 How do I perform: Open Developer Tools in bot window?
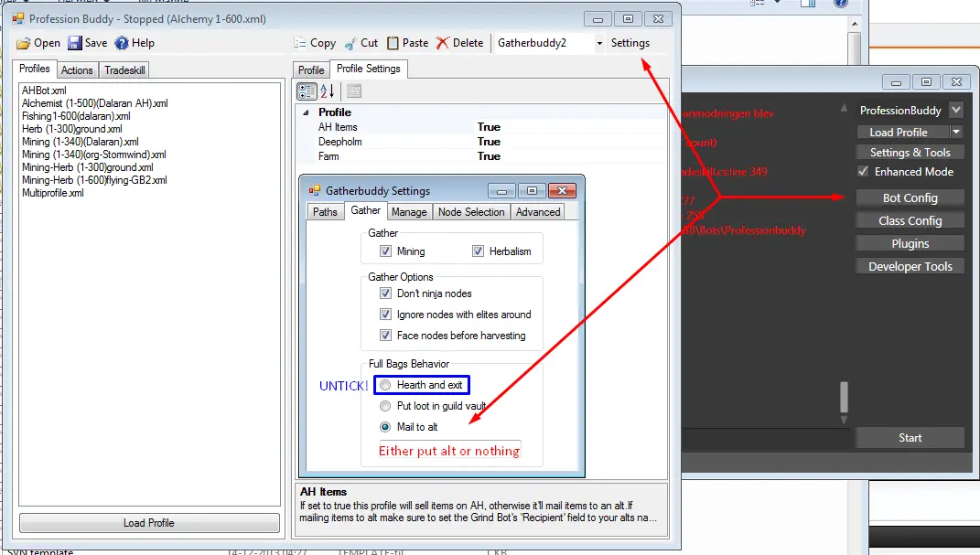tap(910, 267)
